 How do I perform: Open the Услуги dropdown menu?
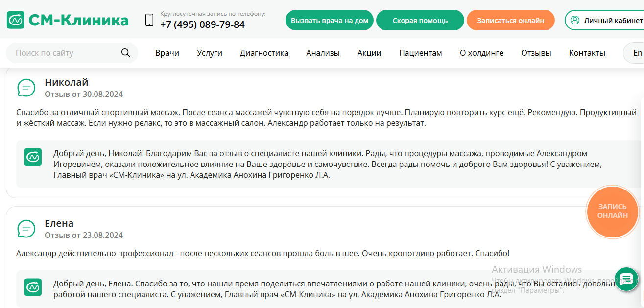(x=210, y=53)
